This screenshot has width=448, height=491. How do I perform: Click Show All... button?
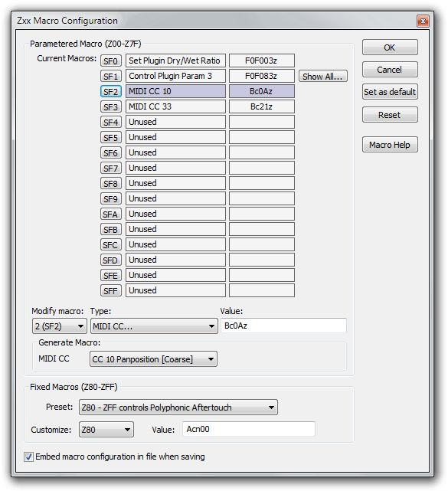(x=322, y=76)
